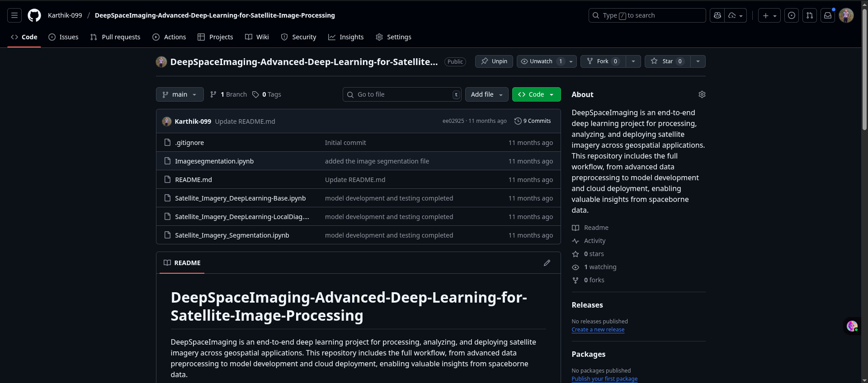
Task: Click the Unpin button
Action: [494, 61]
